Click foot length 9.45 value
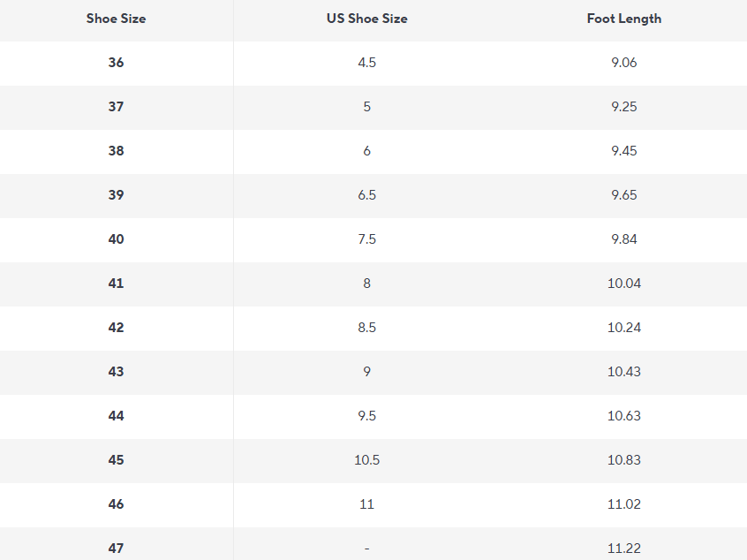 (624, 151)
